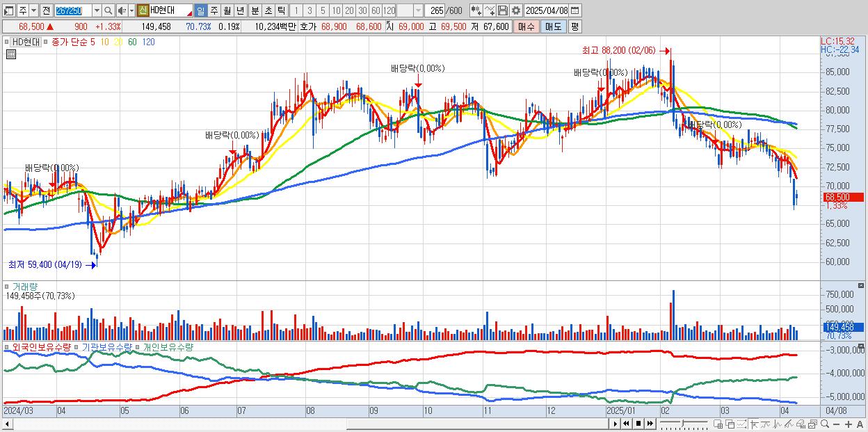Fast-forward the chart replay
The image size is (868, 432).
[x=650, y=424]
